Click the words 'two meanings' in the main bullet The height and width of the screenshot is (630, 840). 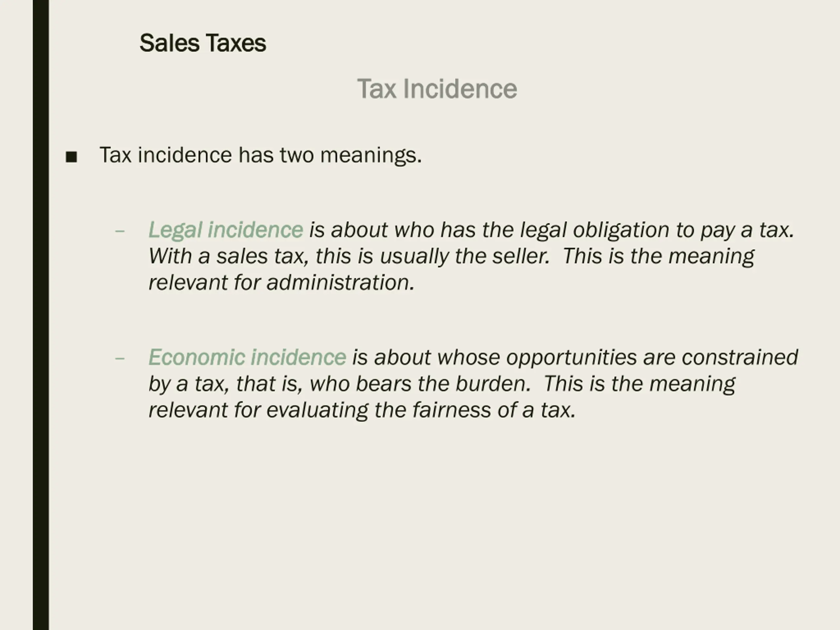(x=350, y=155)
